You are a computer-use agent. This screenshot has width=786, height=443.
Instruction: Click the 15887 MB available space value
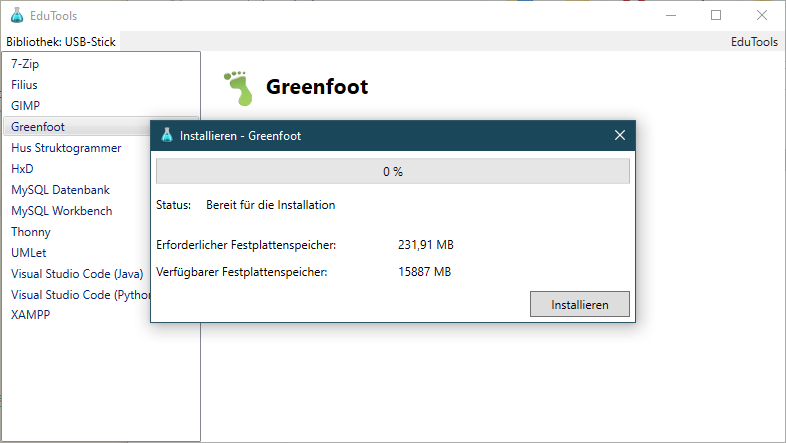[x=424, y=272]
